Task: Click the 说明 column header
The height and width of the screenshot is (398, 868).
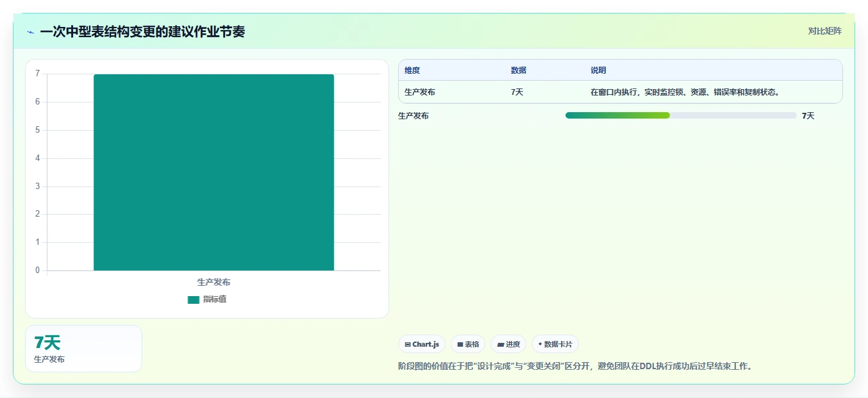Action: [598, 70]
